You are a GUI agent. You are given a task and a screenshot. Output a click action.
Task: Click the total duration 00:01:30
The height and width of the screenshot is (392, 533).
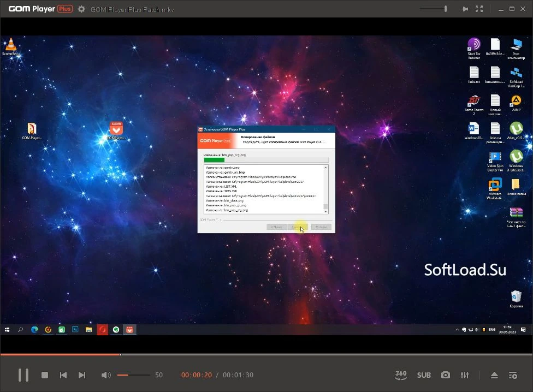238,375
